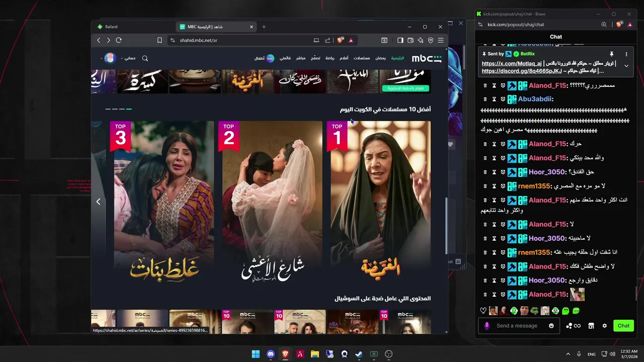Bookmark this page in Brave address bar
Image resolution: width=644 pixels, height=362 pixels.
pos(159,40)
